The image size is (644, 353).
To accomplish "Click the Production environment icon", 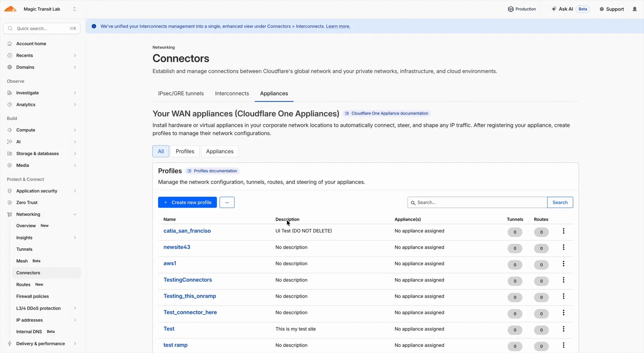I will 511,9.
